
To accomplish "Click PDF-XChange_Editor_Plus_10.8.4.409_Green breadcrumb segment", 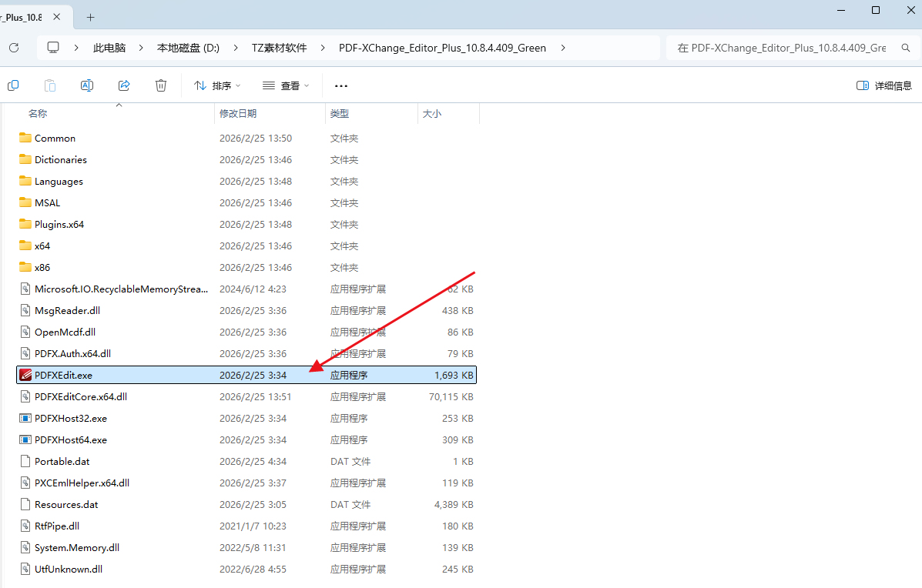I will click(442, 48).
